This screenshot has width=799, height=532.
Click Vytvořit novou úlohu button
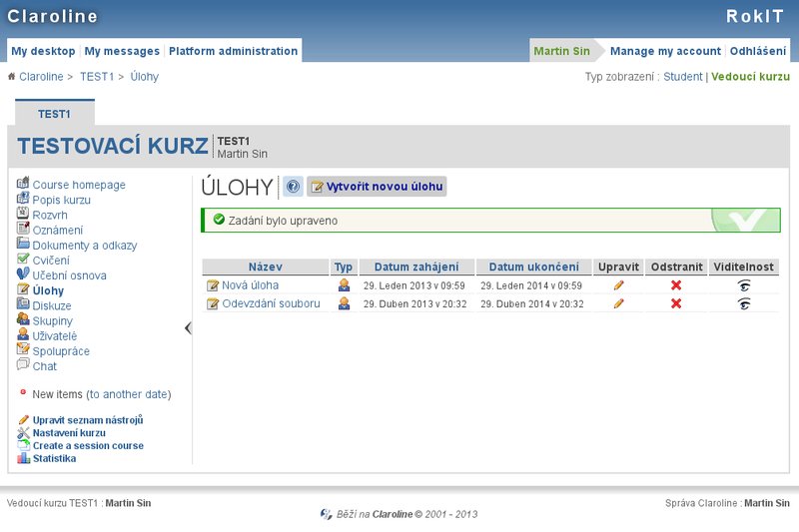[x=377, y=187]
